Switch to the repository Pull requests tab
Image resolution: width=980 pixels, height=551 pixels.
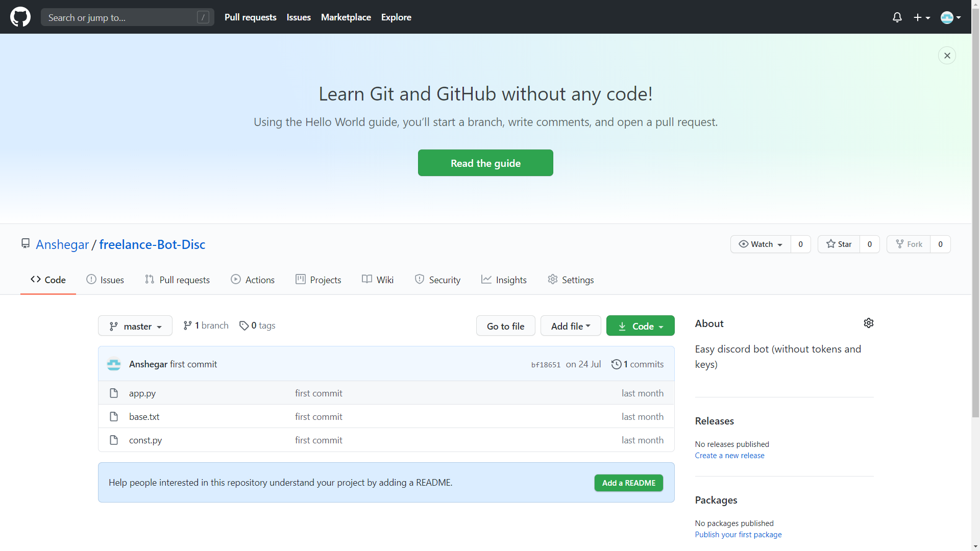177,280
